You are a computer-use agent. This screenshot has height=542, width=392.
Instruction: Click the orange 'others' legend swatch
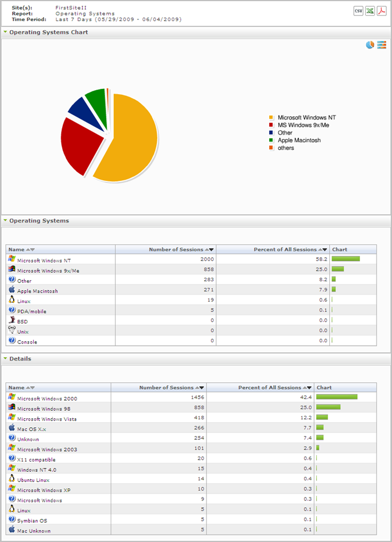271,148
